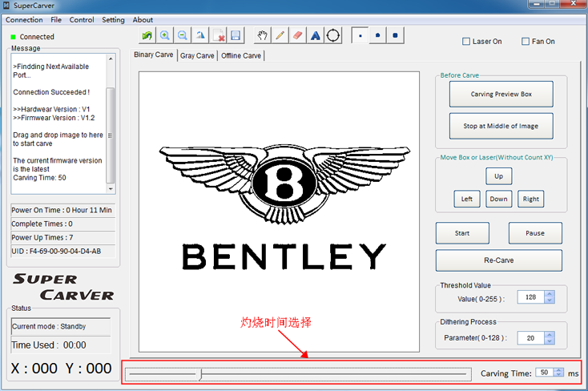Decrease Threshold Value with down arrow
588x391 pixels.
(x=550, y=300)
